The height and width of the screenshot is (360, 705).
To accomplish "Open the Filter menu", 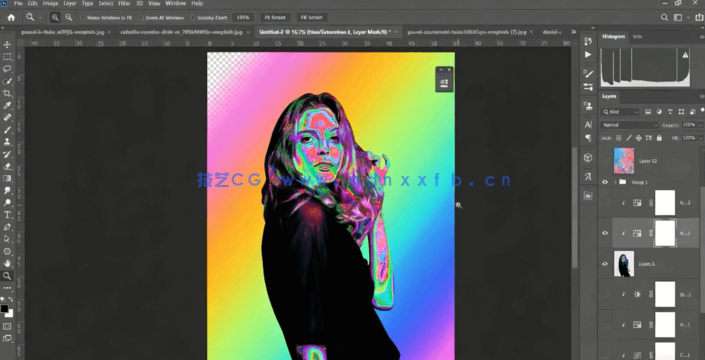I will [x=124, y=3].
